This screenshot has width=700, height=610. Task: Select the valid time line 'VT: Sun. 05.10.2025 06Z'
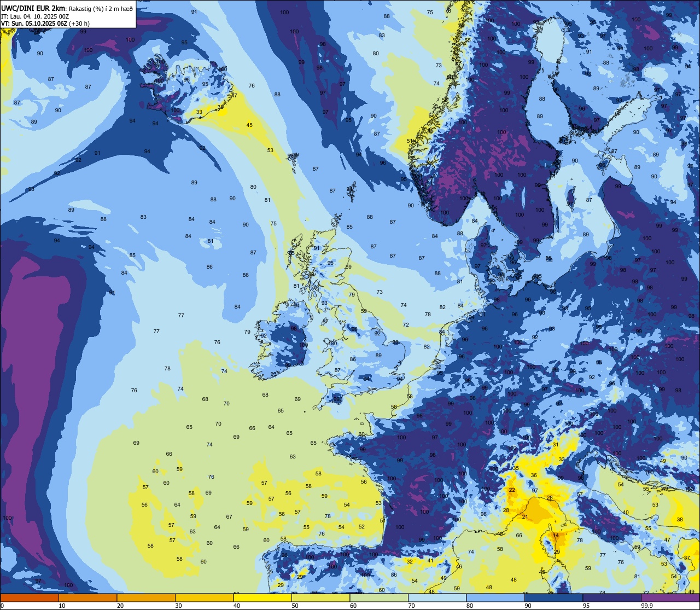tap(33, 24)
